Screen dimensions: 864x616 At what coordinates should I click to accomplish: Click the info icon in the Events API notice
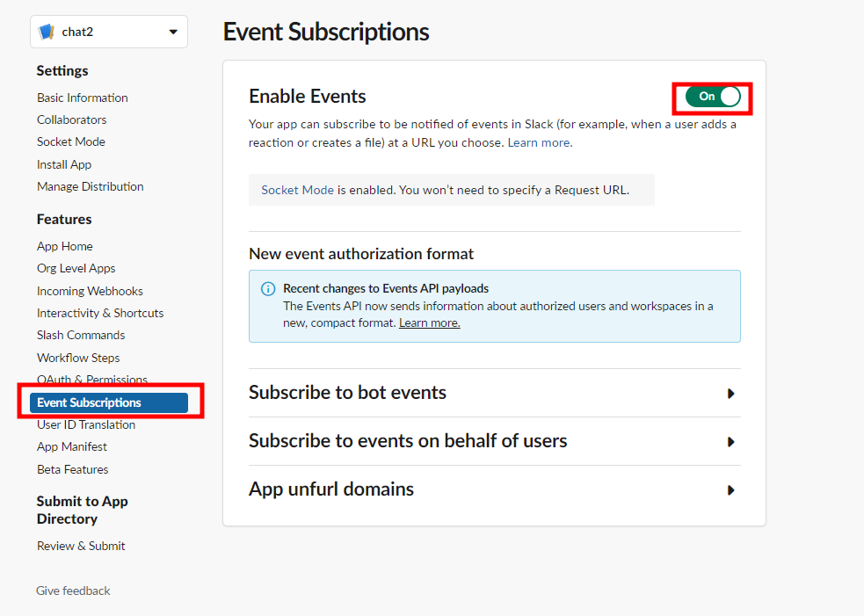[x=268, y=289]
